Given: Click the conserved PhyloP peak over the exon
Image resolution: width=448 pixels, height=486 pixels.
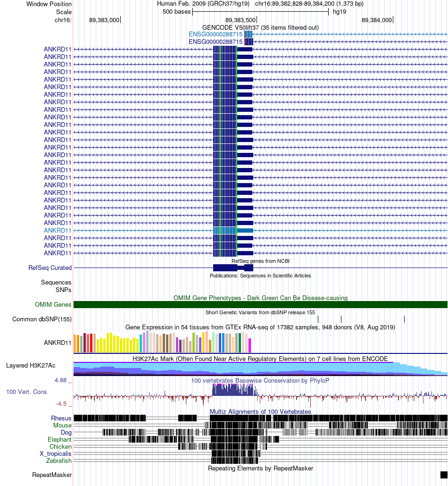Looking at the screenshot, I should 233,390.
